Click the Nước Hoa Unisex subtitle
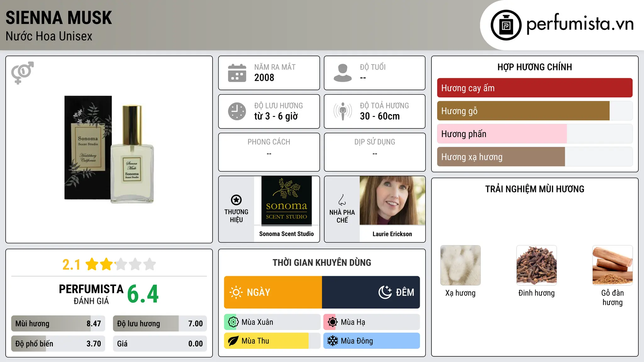644x362 pixels. [49, 36]
